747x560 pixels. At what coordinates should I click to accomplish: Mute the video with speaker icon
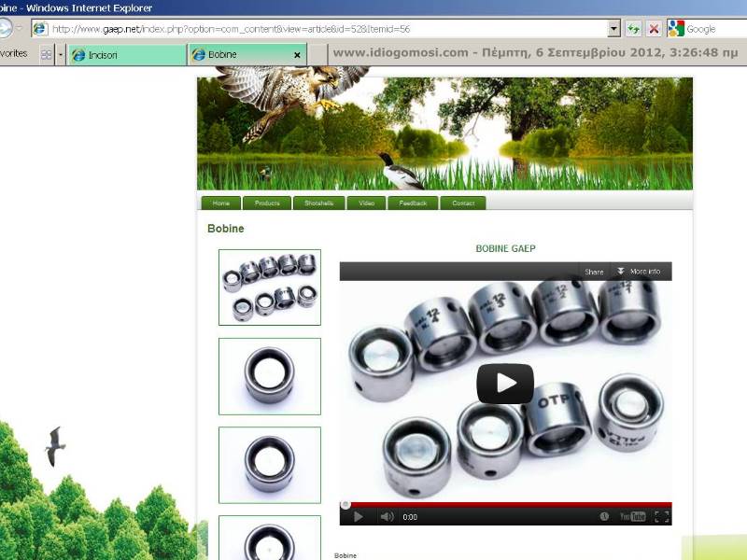pos(387,517)
